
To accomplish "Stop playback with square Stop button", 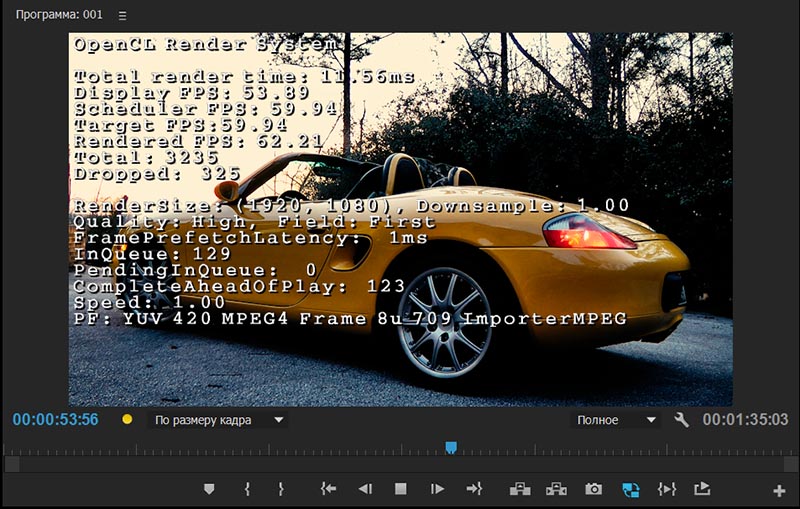I will pos(401,489).
